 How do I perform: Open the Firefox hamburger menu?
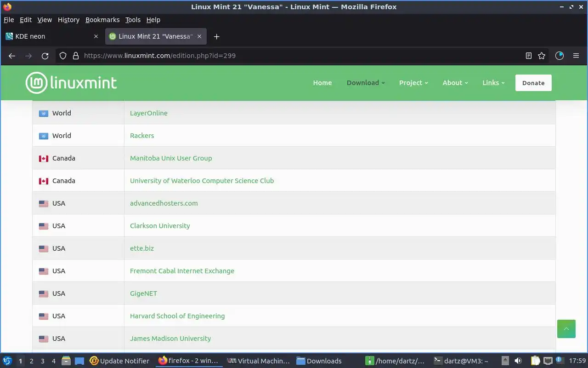576,56
